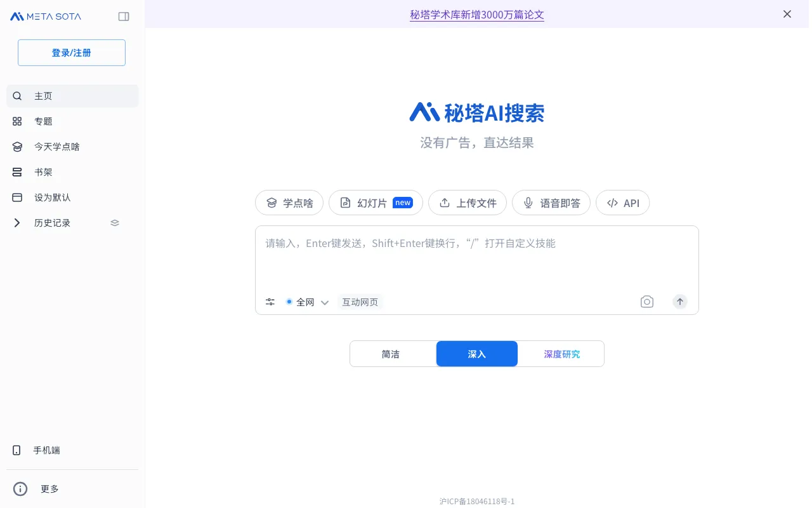The image size is (812, 508).
Task: Open 专题 in the sidebar
Action: click(x=72, y=121)
